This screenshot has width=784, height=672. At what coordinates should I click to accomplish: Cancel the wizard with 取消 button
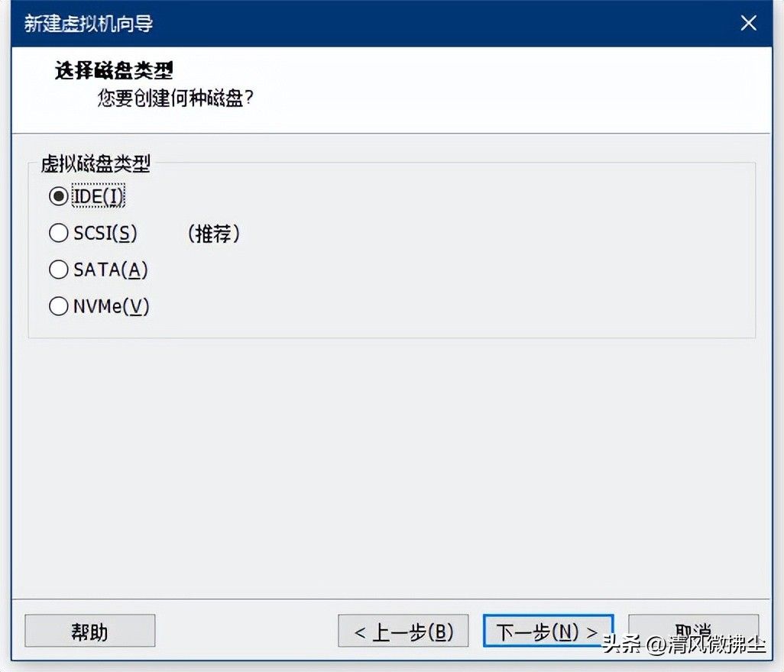694,631
